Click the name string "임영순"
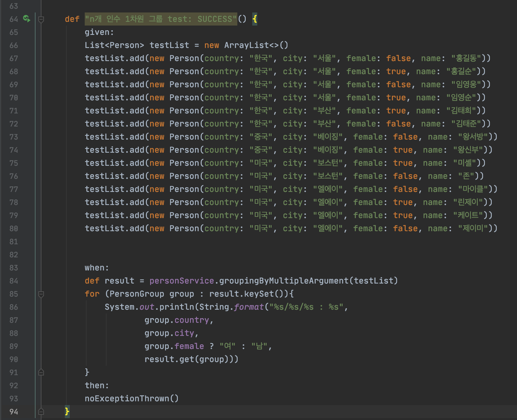 point(461,98)
